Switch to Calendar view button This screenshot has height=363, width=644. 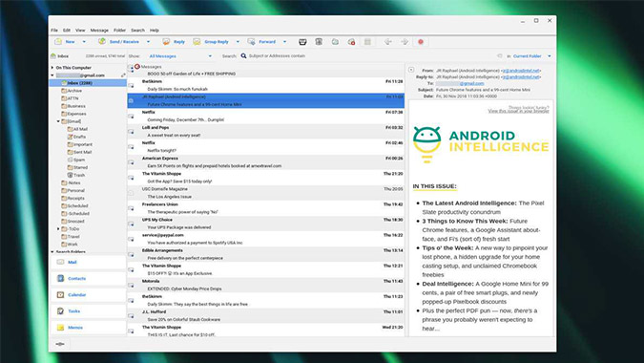[x=88, y=295]
